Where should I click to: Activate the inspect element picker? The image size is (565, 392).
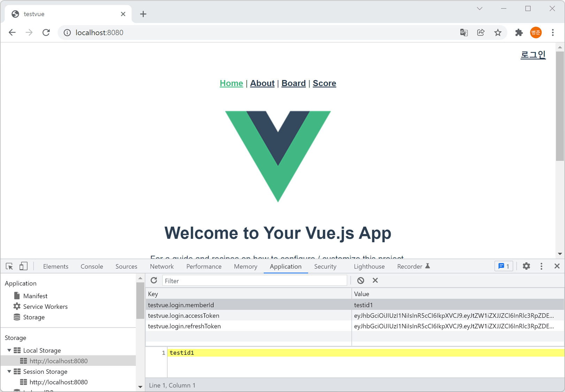9,267
